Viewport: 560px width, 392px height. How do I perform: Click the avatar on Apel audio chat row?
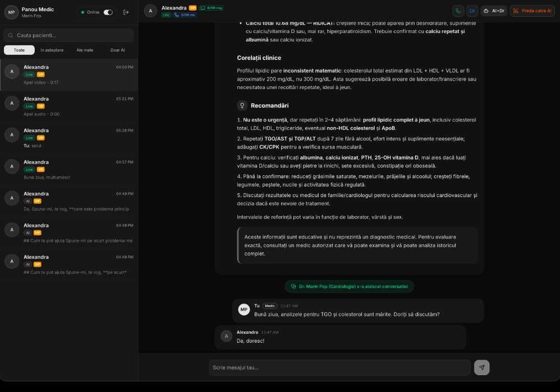click(12, 103)
